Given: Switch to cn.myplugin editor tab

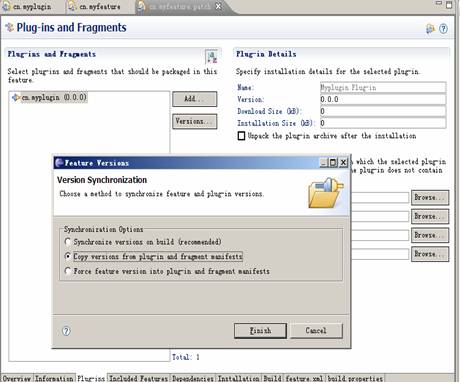Looking at the screenshot, I should point(27,7).
